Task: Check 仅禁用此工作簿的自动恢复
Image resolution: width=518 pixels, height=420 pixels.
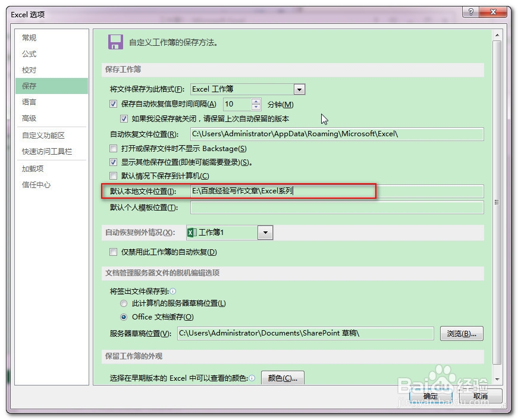Action: point(112,252)
